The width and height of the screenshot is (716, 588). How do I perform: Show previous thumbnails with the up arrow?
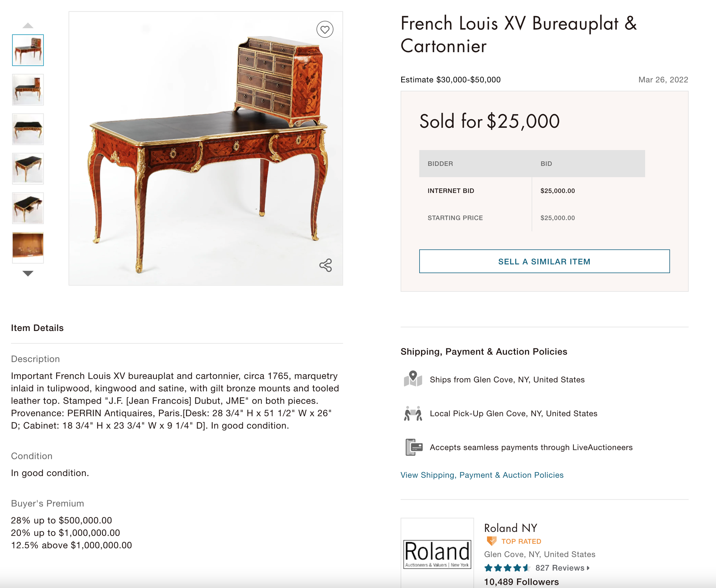(x=28, y=25)
